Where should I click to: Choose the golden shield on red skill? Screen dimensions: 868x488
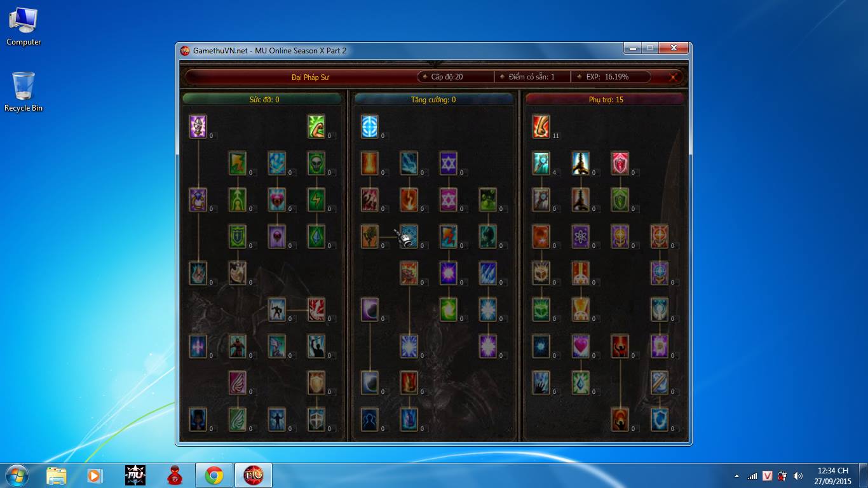316,383
